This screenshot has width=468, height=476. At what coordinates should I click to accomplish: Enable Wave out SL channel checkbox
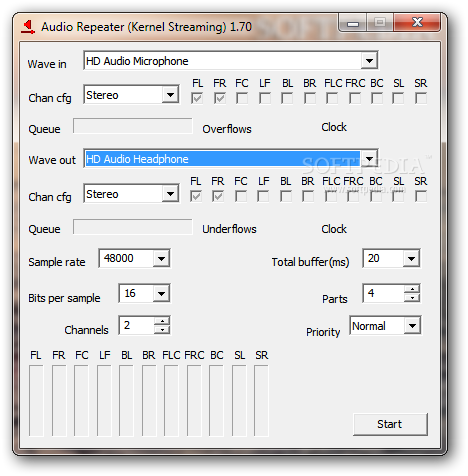point(399,196)
